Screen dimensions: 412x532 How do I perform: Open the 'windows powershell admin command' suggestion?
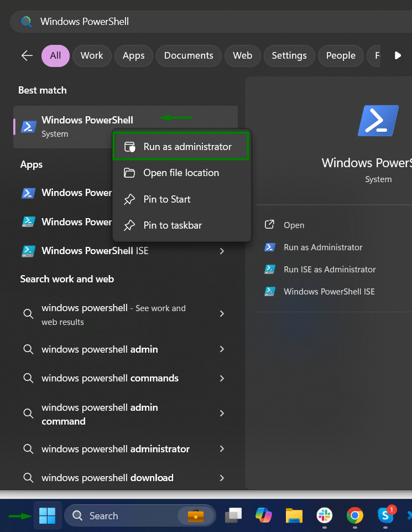click(126, 414)
